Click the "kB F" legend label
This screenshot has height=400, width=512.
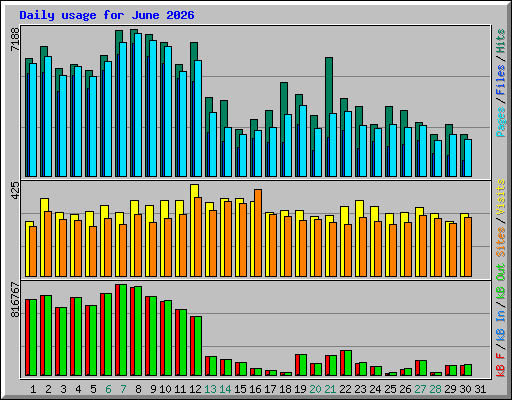501,364
